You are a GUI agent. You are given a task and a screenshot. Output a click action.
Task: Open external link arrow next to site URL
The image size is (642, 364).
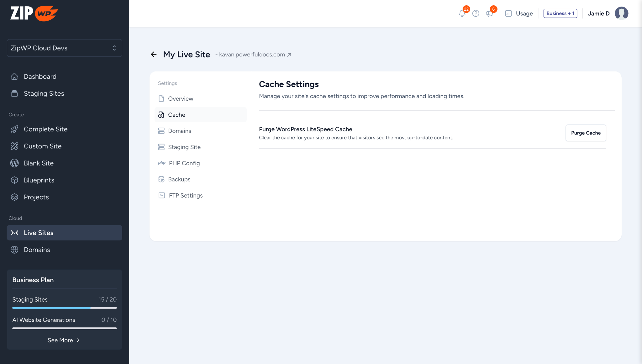click(x=289, y=55)
